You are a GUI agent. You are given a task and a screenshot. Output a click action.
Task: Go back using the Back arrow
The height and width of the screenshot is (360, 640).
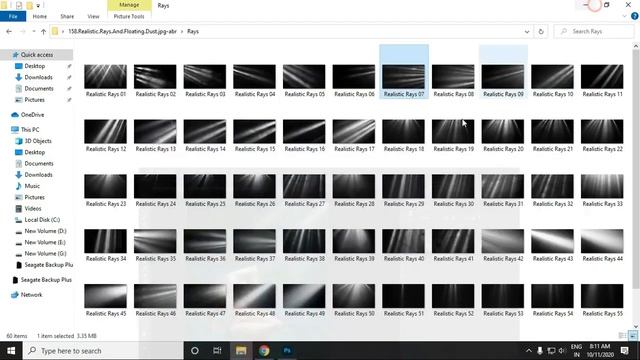pos(9,31)
